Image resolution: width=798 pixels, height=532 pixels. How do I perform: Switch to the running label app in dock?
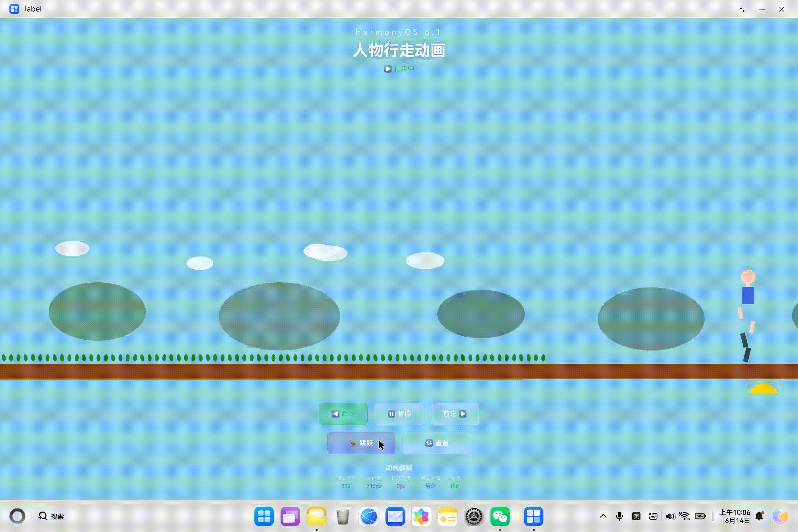click(534, 516)
